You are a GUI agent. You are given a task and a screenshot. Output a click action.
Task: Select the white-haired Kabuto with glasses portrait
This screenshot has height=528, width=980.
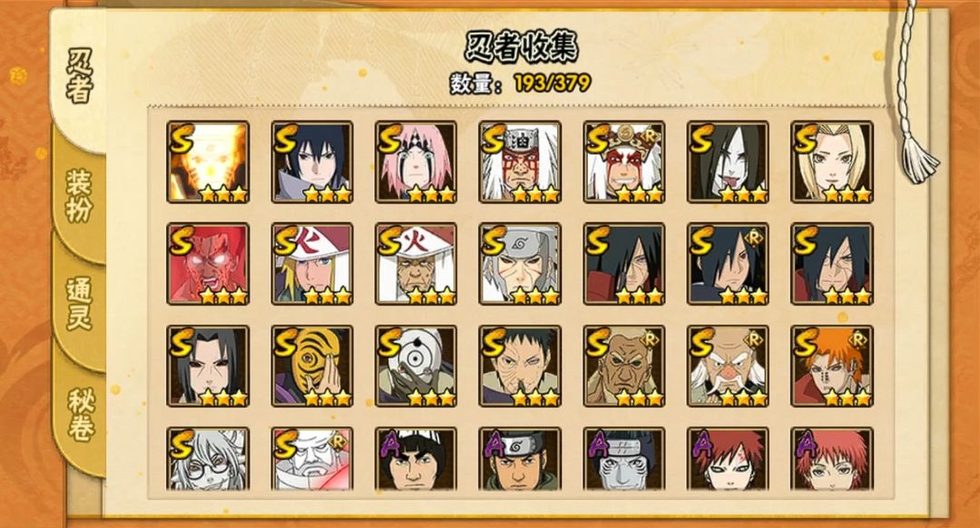point(208,459)
